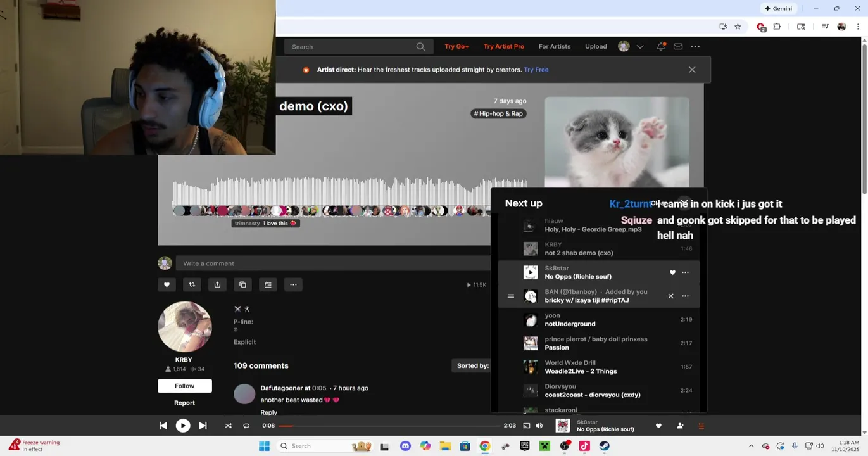Screen dimensions: 868x456
Task: Open cast to device icon
Action: point(526,426)
